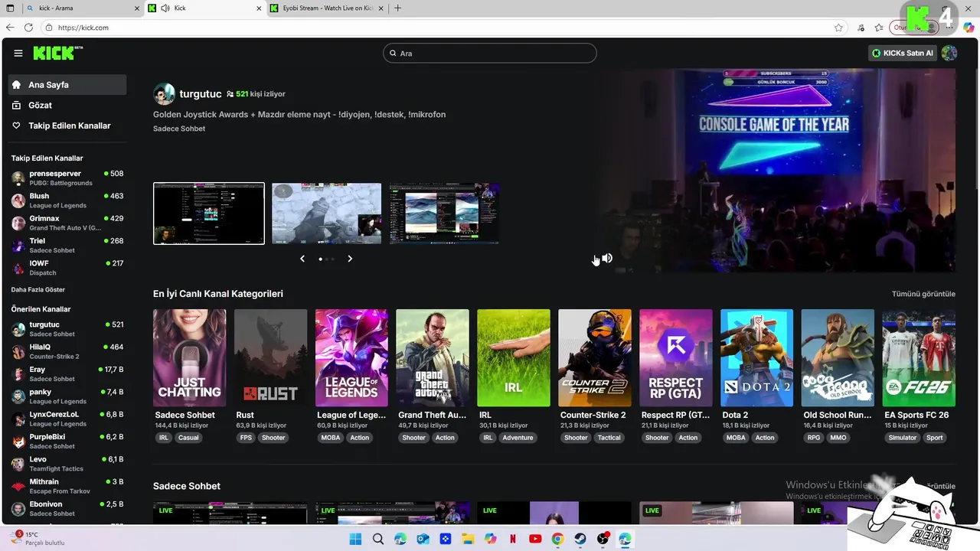Image resolution: width=980 pixels, height=551 pixels.
Task: Go to previous featured stream with left arrow
Action: tap(302, 259)
